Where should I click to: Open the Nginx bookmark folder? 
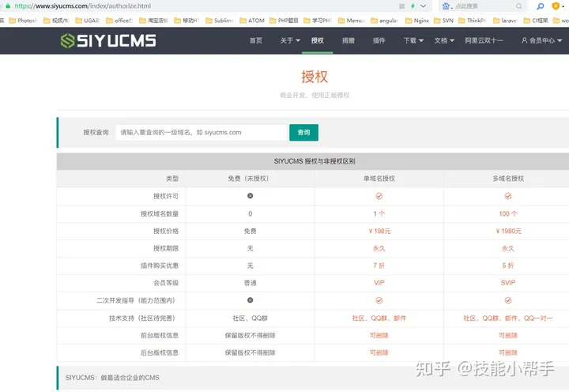pyautogui.click(x=417, y=21)
